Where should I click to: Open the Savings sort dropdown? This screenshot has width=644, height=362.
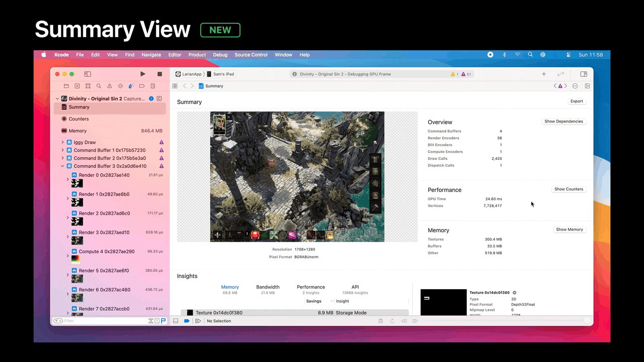click(x=319, y=301)
